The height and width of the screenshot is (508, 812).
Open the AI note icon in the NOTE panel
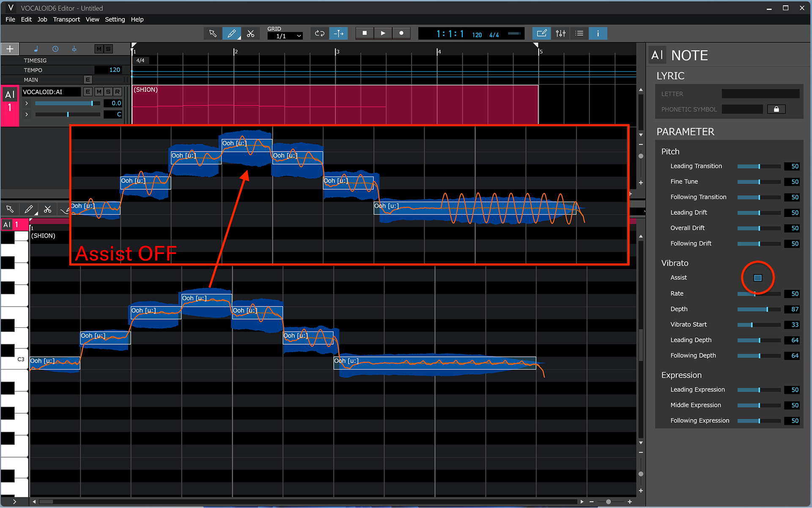[x=657, y=55]
